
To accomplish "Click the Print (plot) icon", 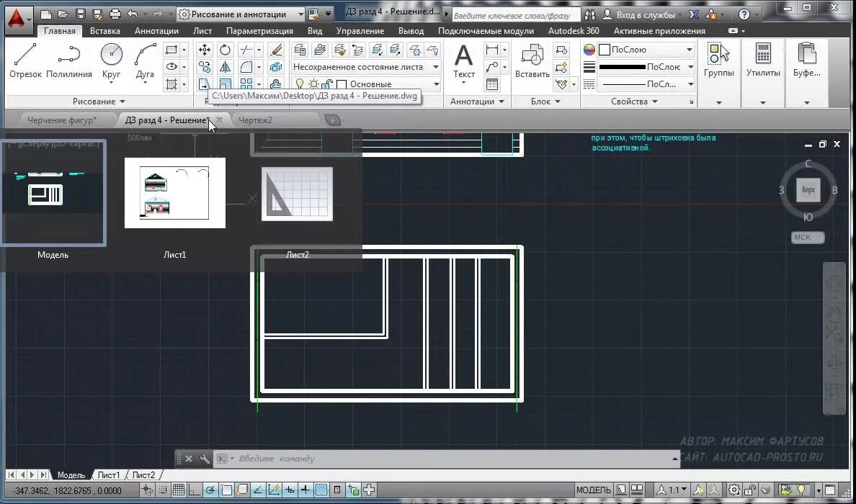I will tap(115, 14).
